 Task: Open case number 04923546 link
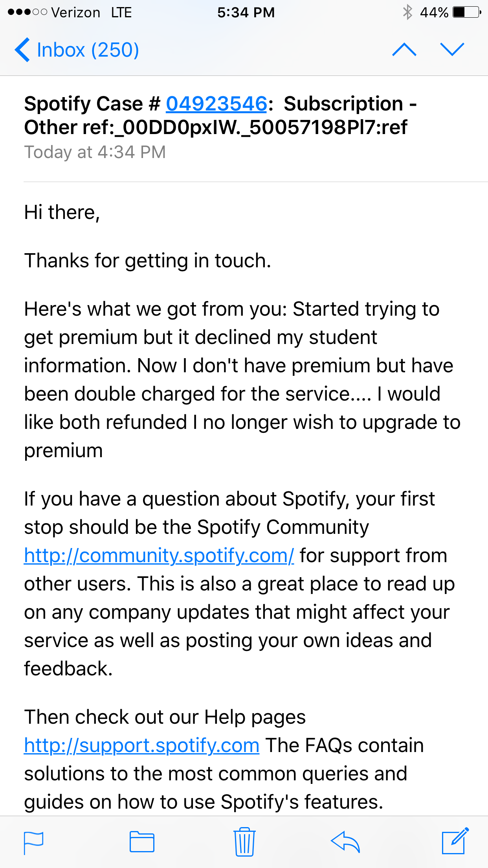click(216, 104)
